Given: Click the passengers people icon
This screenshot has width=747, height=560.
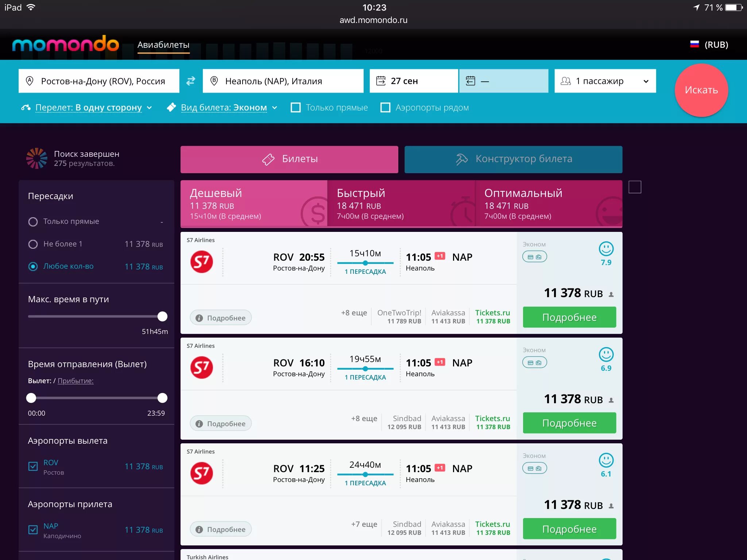Looking at the screenshot, I should (x=565, y=81).
